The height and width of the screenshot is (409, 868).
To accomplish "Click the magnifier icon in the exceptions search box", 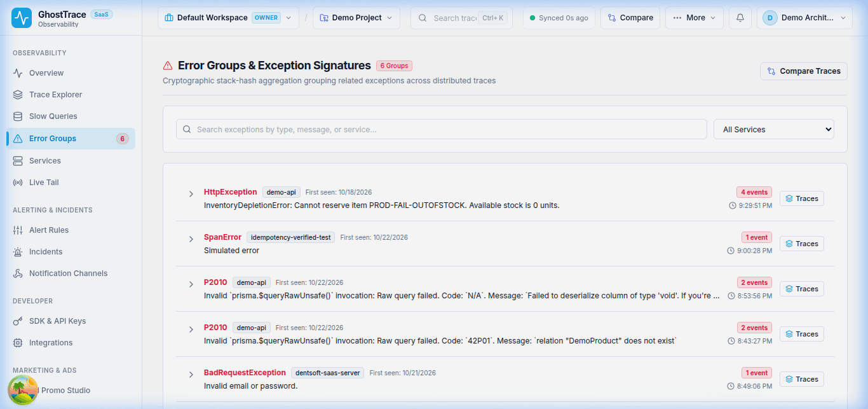I will click(187, 129).
